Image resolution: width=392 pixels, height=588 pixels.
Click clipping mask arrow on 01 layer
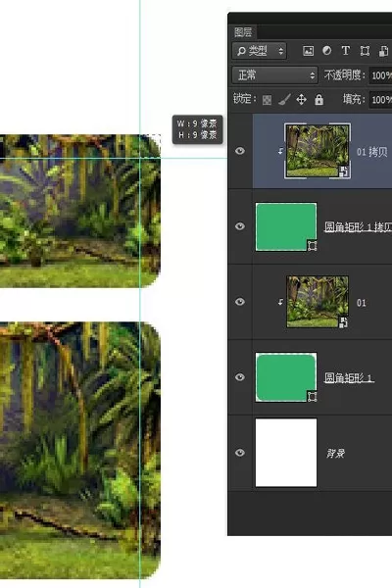pyautogui.click(x=280, y=302)
